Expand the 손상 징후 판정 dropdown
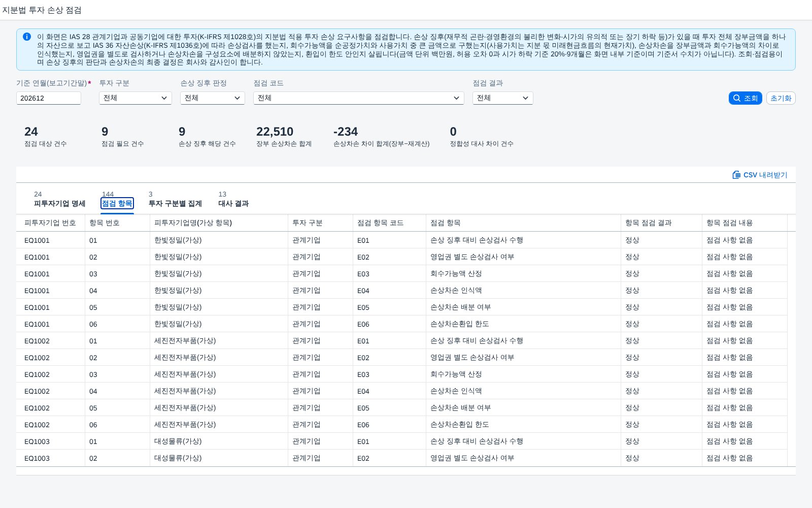Image resolution: width=812 pixels, height=508 pixels. coord(213,98)
